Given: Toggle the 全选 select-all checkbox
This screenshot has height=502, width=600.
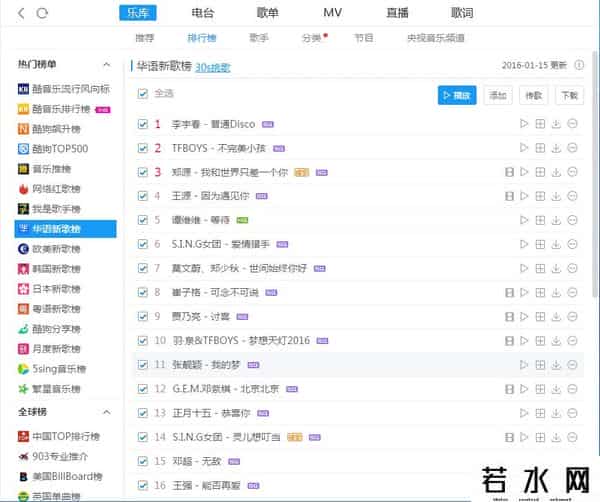Looking at the screenshot, I should [143, 93].
